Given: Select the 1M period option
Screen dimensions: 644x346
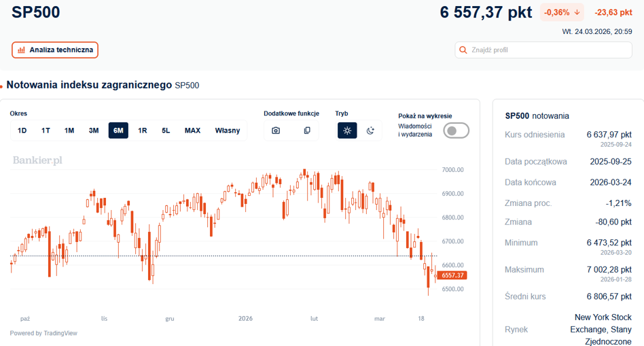Looking at the screenshot, I should [69, 131].
